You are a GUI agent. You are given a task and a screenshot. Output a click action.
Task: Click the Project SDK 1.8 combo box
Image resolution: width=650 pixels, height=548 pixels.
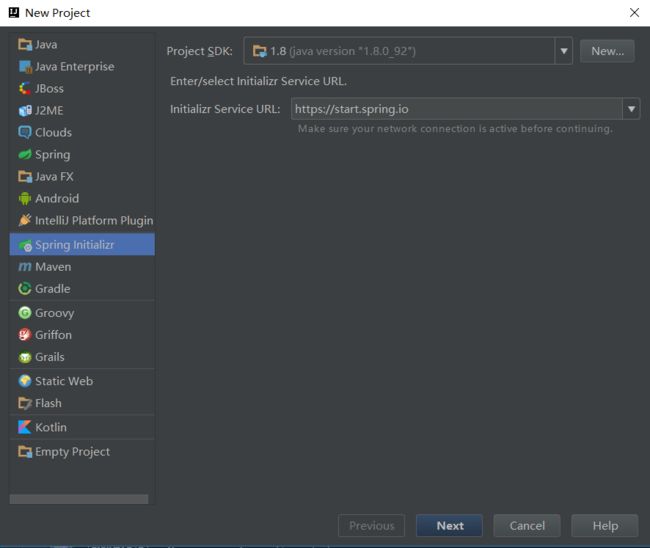pyautogui.click(x=408, y=51)
